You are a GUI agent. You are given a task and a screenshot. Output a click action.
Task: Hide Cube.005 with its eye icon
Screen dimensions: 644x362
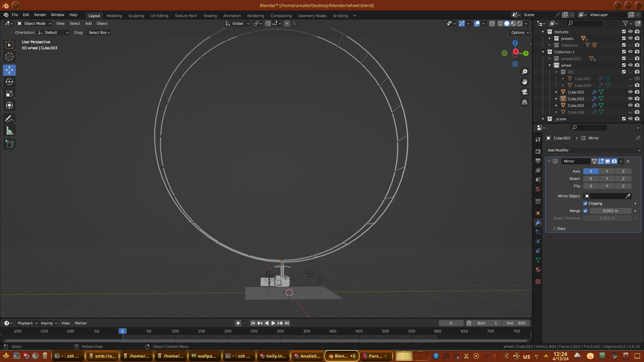point(630,106)
